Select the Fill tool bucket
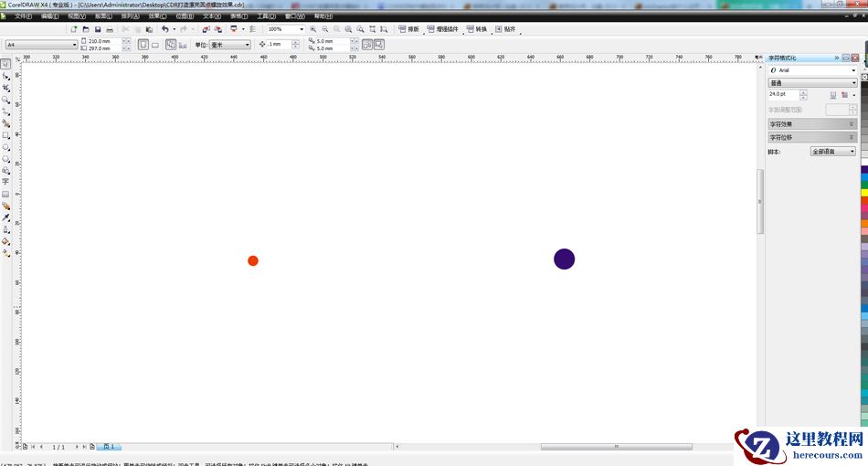This screenshot has height=466, width=868. (5, 241)
